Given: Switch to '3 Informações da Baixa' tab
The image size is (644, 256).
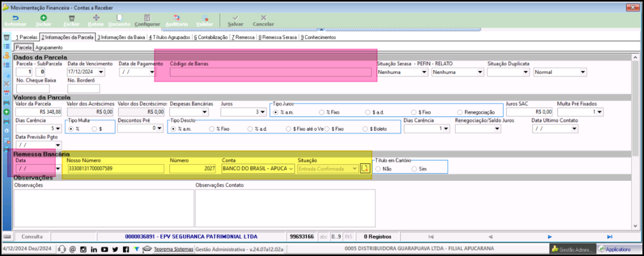Looking at the screenshot, I should pyautogui.click(x=121, y=37).
